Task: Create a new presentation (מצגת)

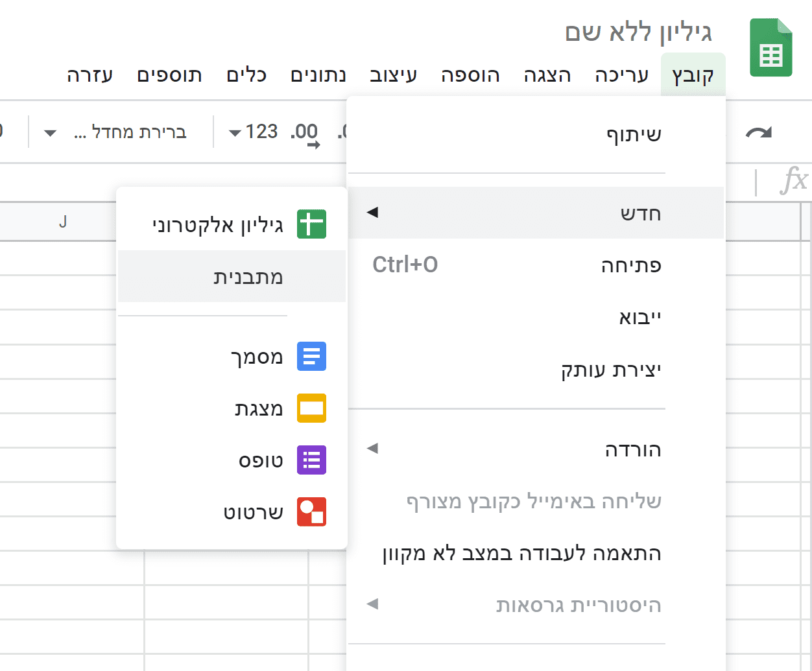Action: tap(259, 408)
